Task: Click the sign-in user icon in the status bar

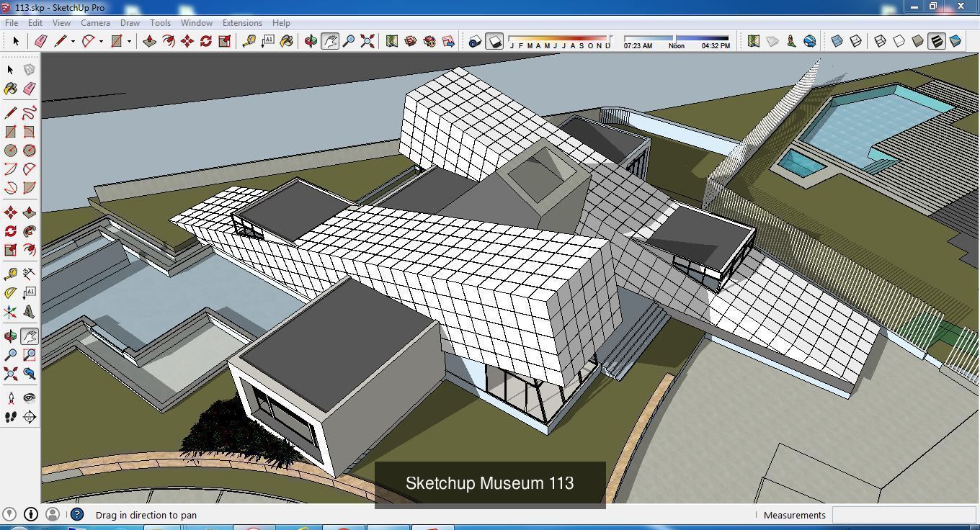Action: [52, 514]
